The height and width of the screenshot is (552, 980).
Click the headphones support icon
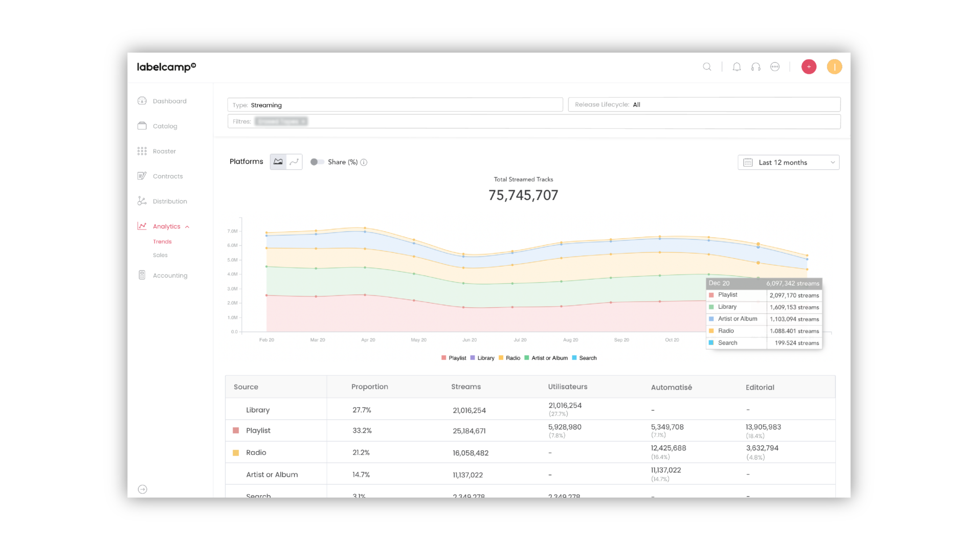click(755, 67)
